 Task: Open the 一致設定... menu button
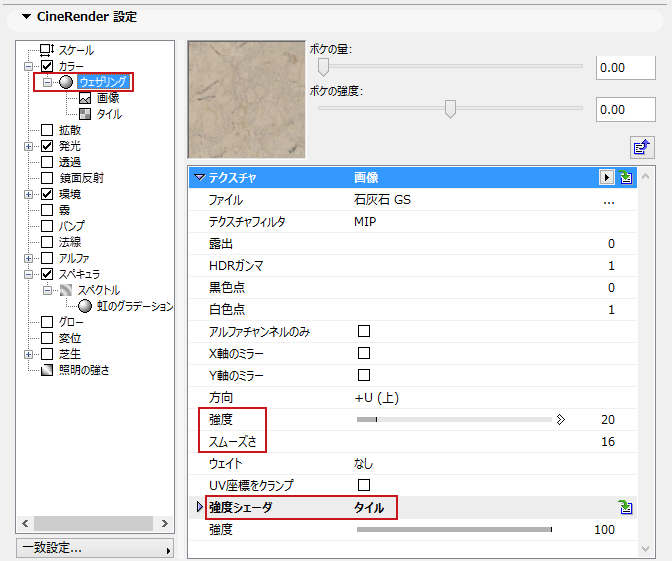click(x=95, y=548)
